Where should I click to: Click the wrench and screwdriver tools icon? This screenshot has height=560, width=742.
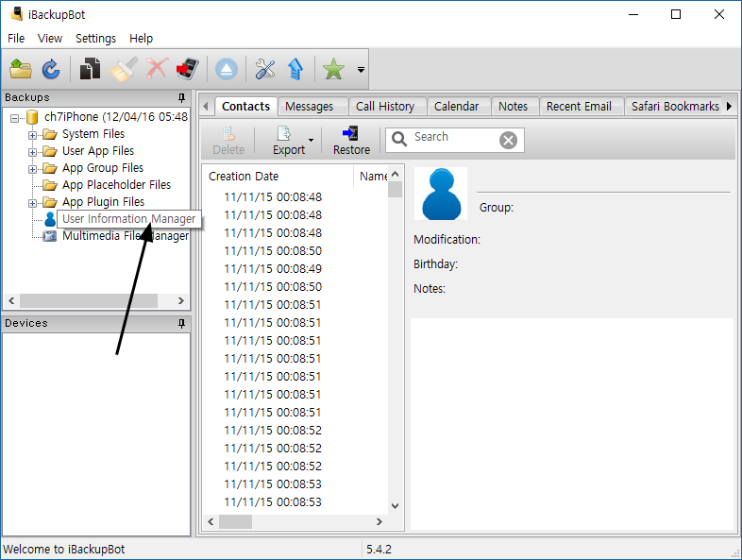click(265, 69)
